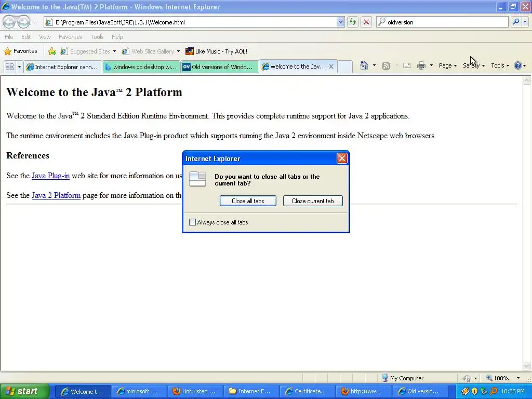Check Always close all tabs
Image resolution: width=532 pixels, height=399 pixels.
(192, 222)
